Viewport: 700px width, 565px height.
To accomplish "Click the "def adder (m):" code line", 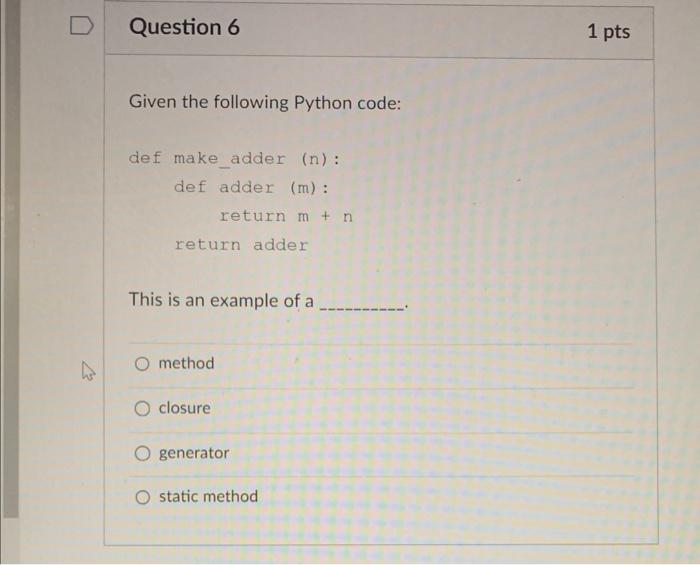I will [x=251, y=187].
